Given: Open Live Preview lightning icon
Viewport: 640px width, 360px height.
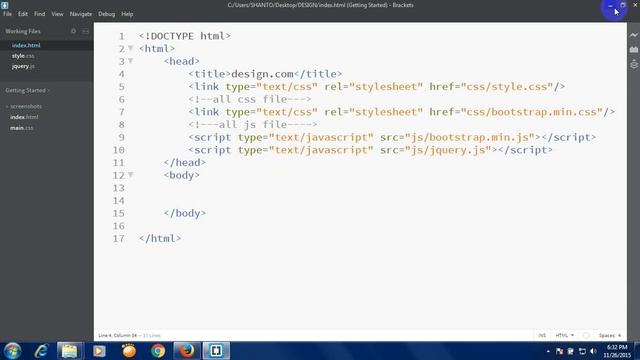Looking at the screenshot, I should 633,35.
